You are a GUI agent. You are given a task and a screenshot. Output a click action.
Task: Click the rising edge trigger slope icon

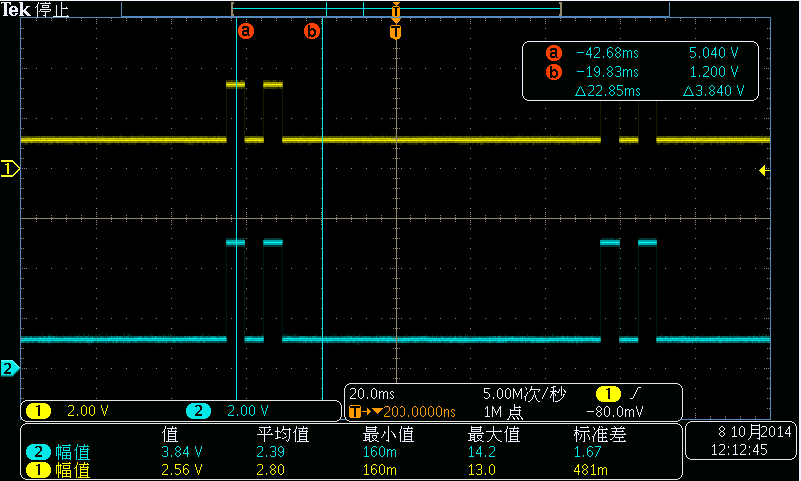coord(635,393)
